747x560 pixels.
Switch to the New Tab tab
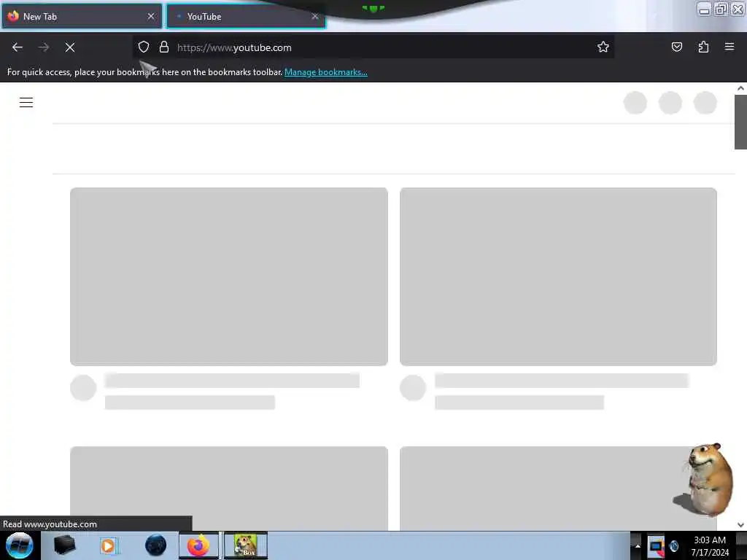coord(82,16)
